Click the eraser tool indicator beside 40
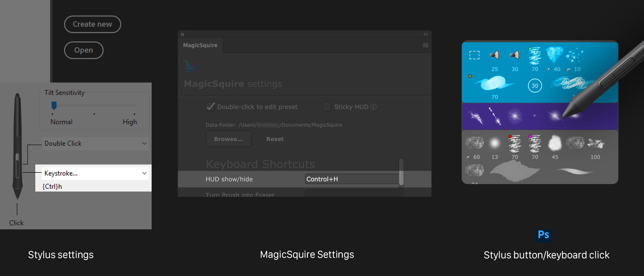This screenshot has width=644, height=276. coord(548,70)
